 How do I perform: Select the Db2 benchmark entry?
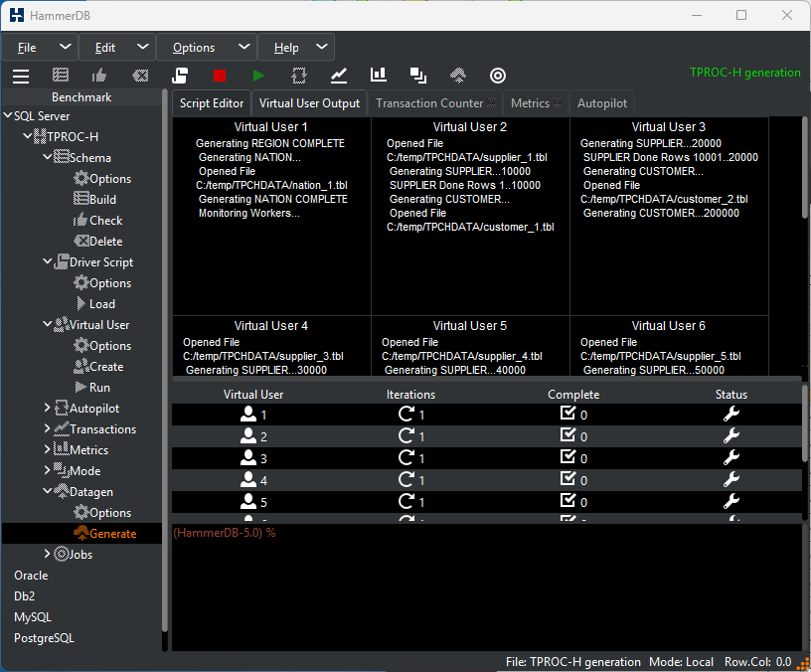click(24, 596)
